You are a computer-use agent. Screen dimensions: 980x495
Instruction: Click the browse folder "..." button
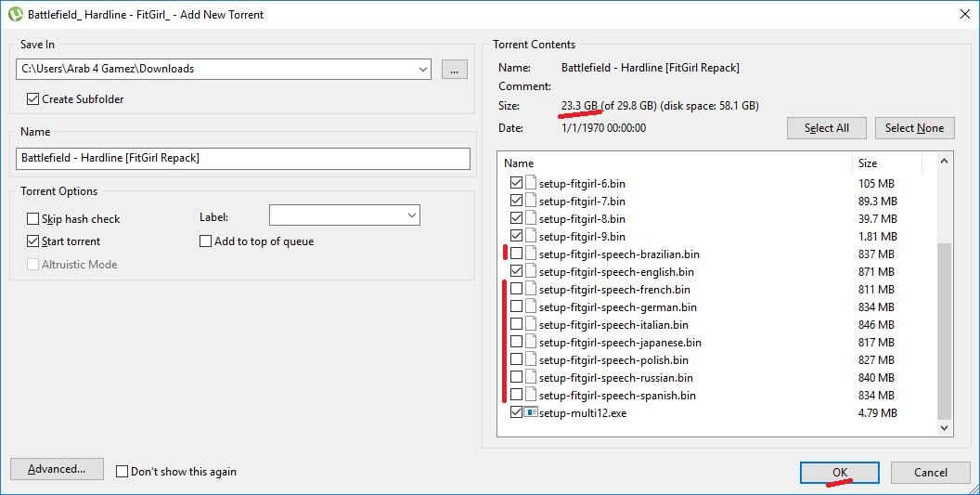coord(455,70)
